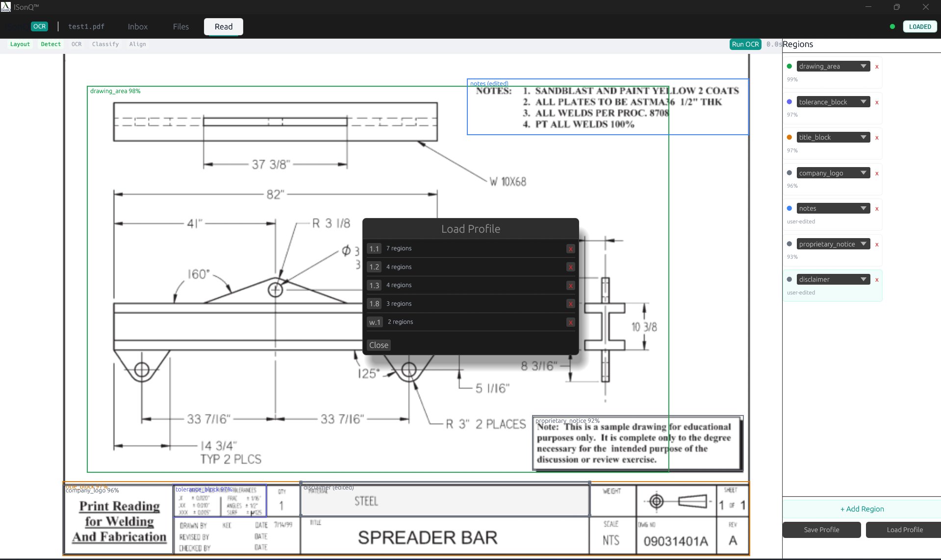The height and width of the screenshot is (560, 941).
Task: Delete profile 1.1 with its red x
Action: [570, 249]
